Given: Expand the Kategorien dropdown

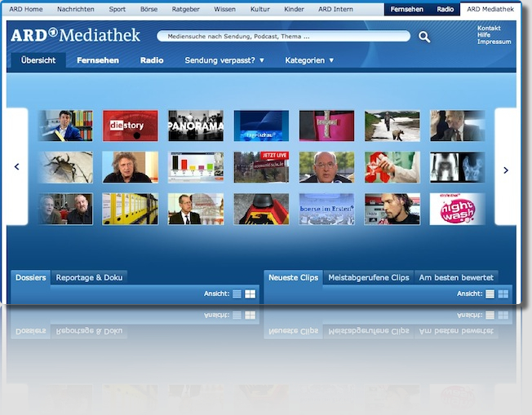Looking at the screenshot, I should click(309, 60).
